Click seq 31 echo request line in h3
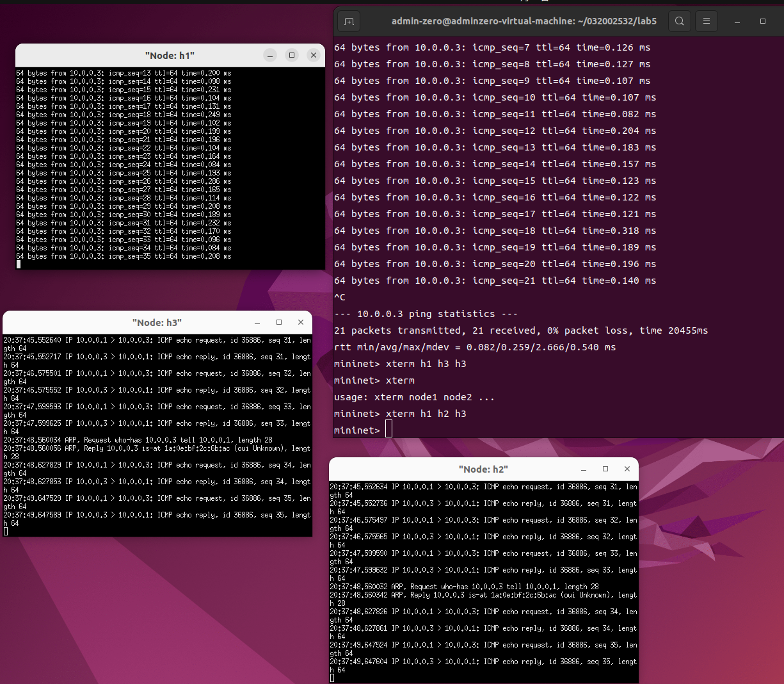The height and width of the screenshot is (684, 784). (157, 344)
